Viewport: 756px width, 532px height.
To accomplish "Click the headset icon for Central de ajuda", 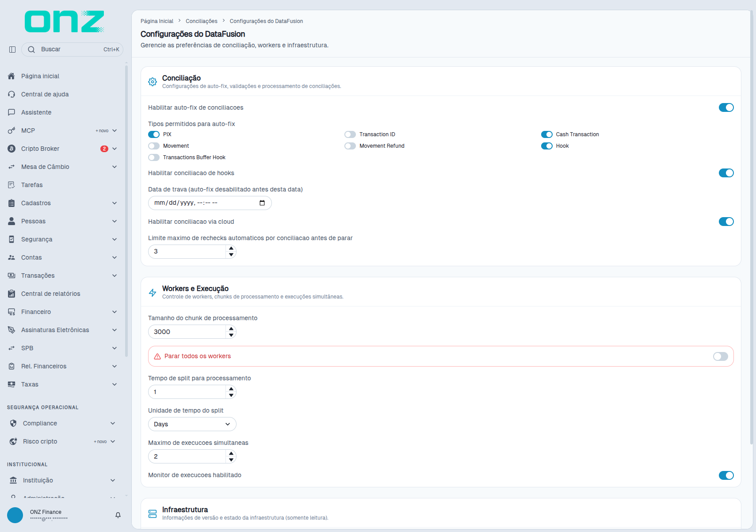I will point(11,94).
